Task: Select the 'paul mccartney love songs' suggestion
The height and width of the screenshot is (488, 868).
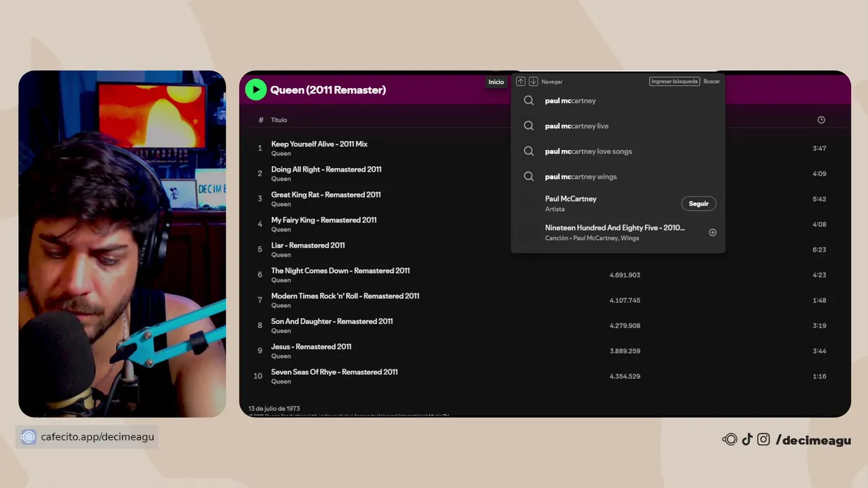Action: coord(588,151)
